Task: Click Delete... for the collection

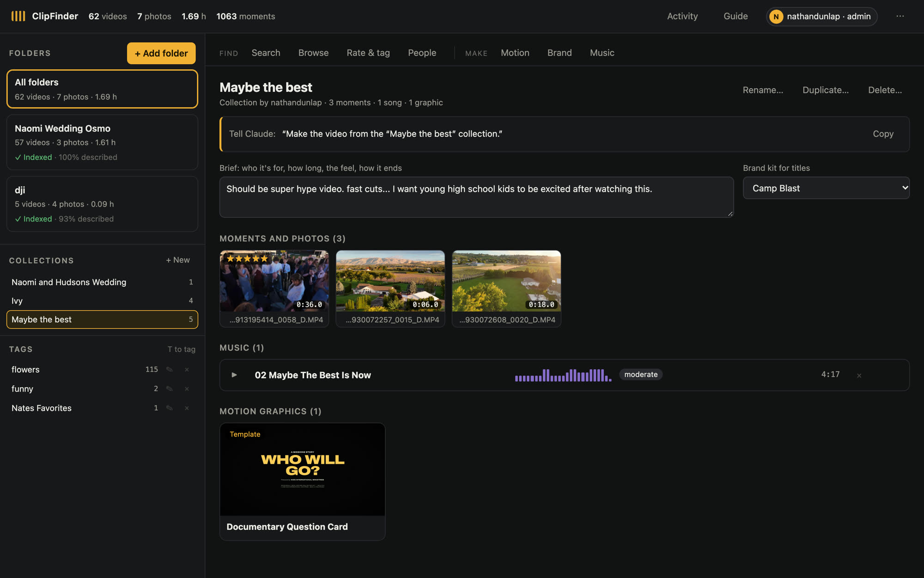Action: tap(885, 90)
